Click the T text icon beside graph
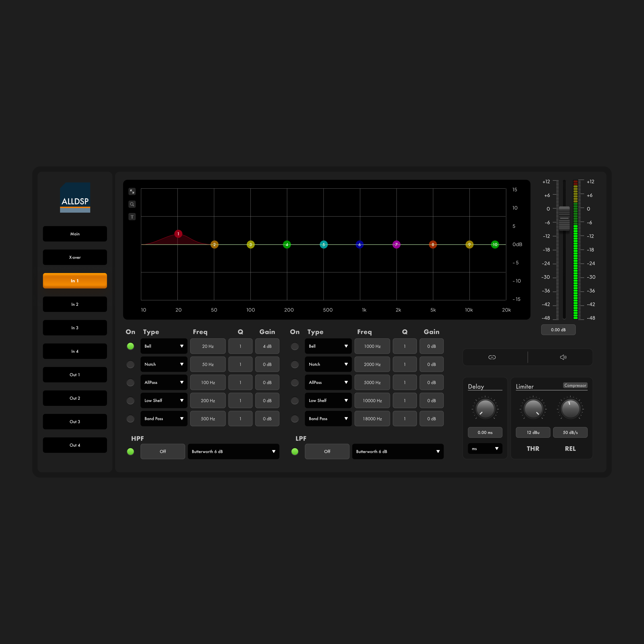This screenshot has height=644, width=644. tap(132, 217)
